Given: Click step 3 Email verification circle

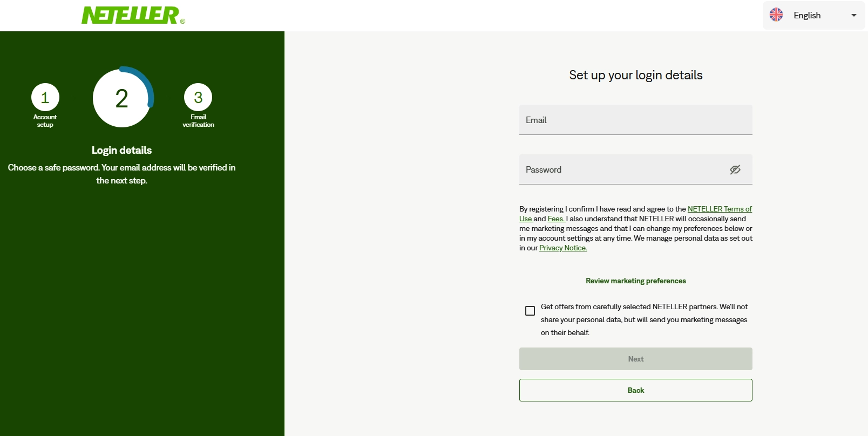Looking at the screenshot, I should pos(198,98).
